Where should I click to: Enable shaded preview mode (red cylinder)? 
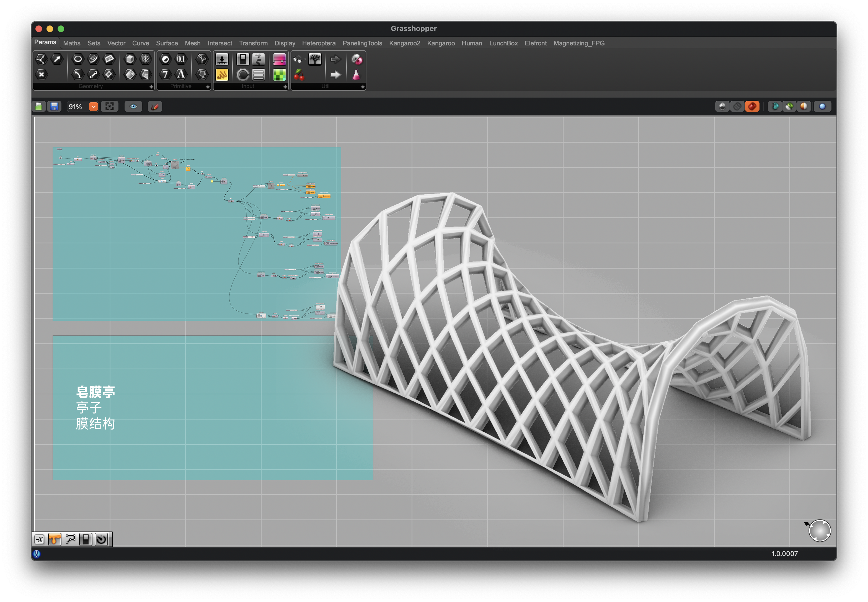(752, 107)
